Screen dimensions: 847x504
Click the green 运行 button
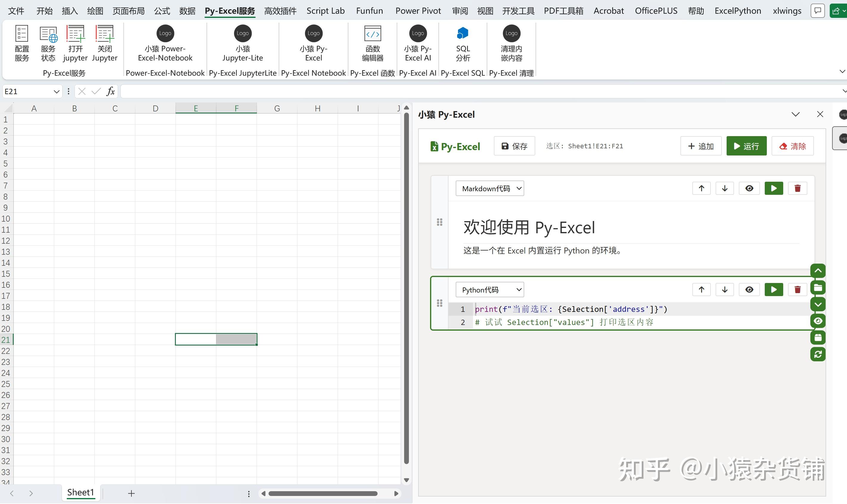click(746, 146)
